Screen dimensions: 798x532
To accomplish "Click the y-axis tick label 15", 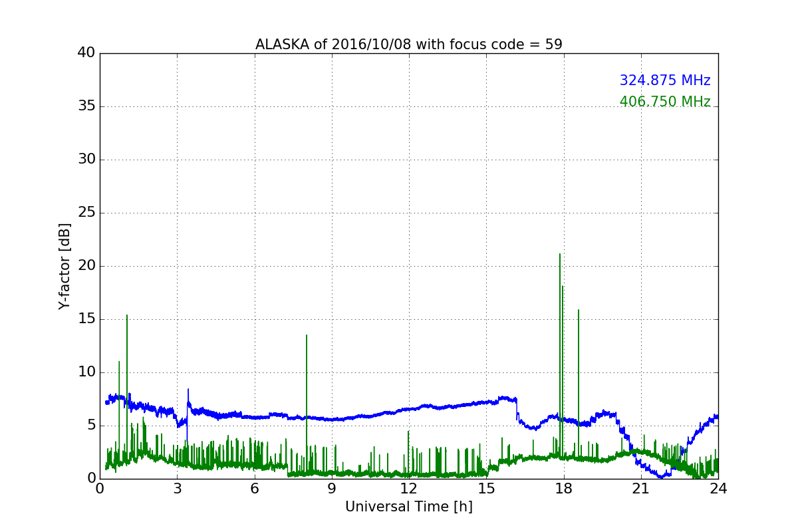I will click(86, 319).
